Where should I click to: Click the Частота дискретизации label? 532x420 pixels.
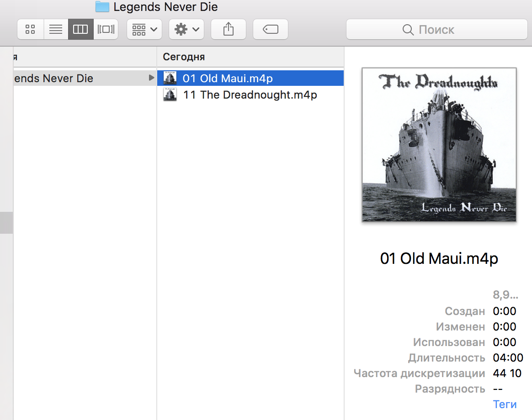click(420, 373)
